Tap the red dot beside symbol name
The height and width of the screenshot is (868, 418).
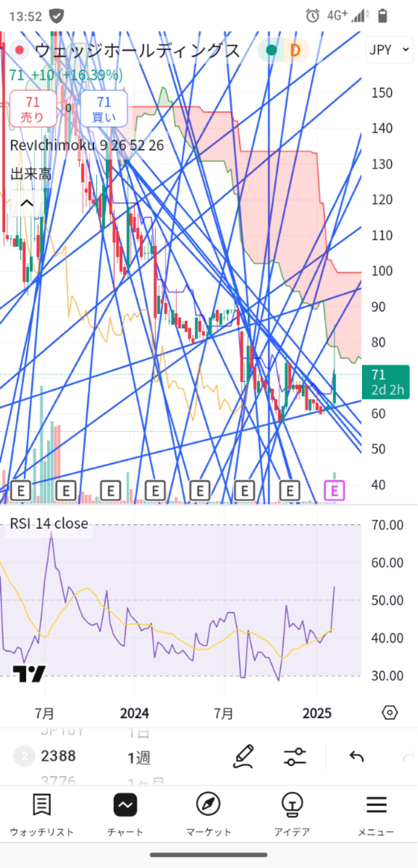(x=20, y=50)
